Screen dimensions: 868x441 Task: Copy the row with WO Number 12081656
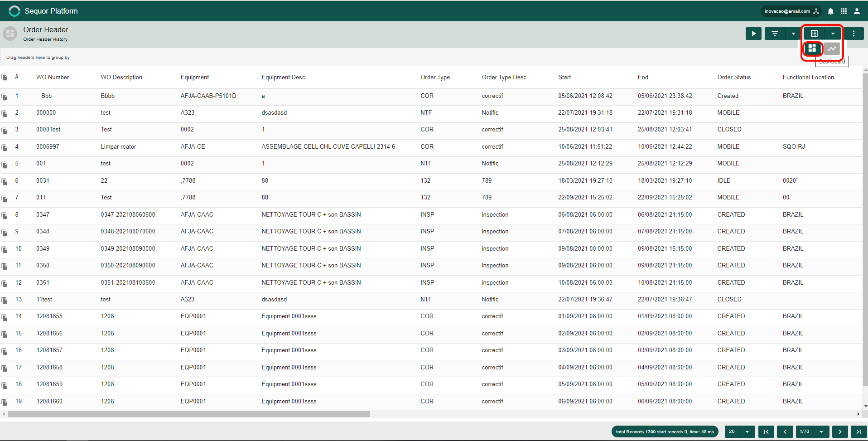5,334
